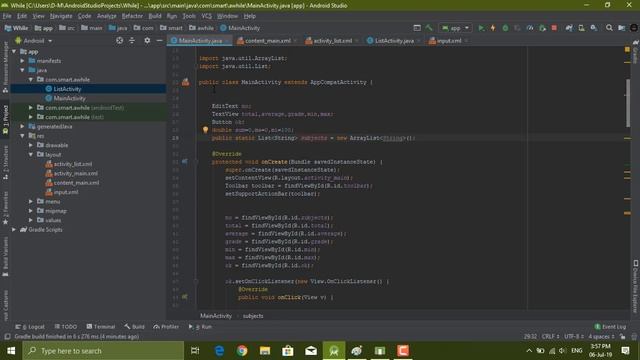Open the app run configuration dropdown

pos(455,28)
